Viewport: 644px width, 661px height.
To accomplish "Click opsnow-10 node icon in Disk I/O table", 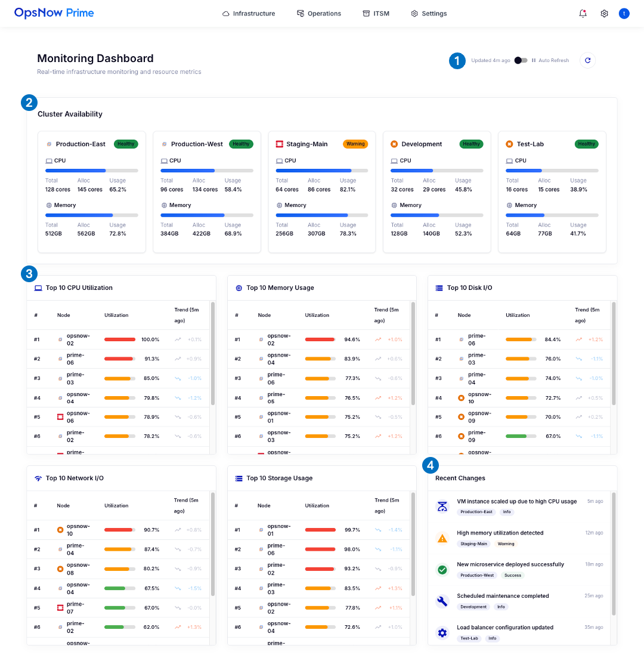I will pyautogui.click(x=461, y=398).
